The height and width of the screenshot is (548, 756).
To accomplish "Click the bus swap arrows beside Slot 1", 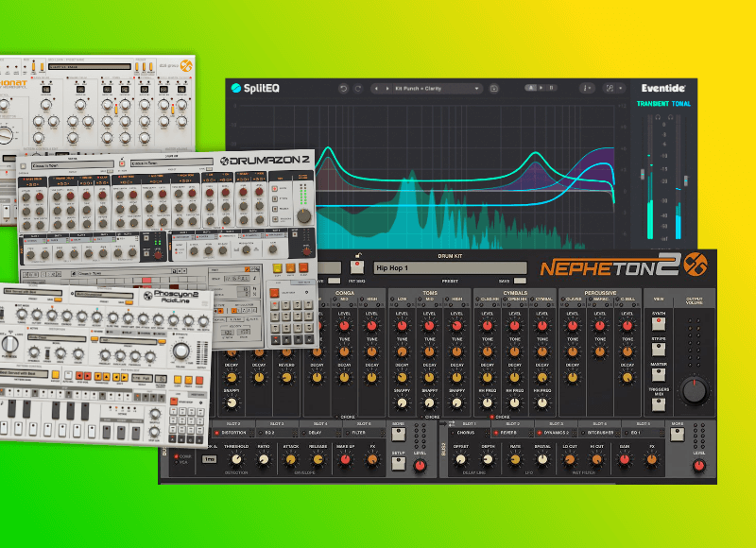I will click(452, 423).
